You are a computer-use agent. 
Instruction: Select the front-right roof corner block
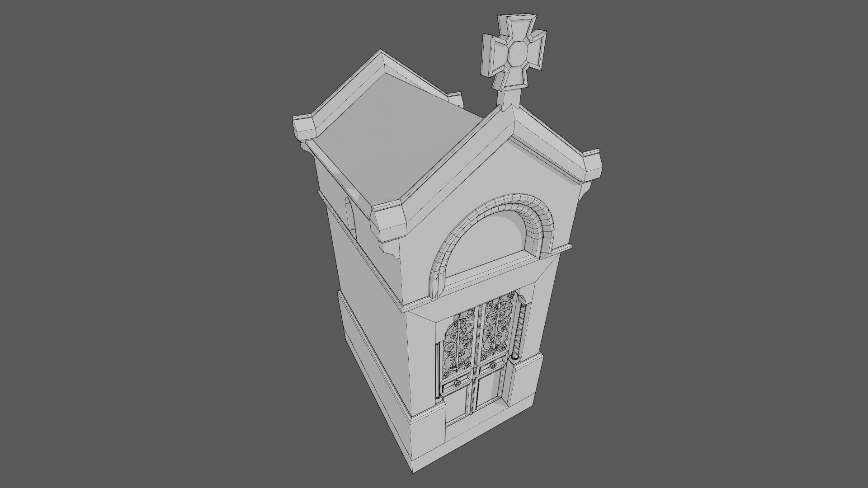click(592, 167)
